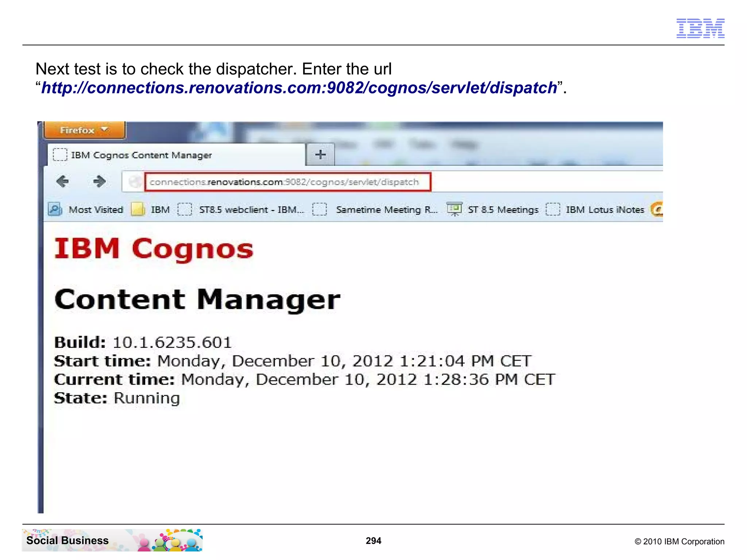Click the Start time line
Viewport: 747px width, 560px height.
point(293,361)
